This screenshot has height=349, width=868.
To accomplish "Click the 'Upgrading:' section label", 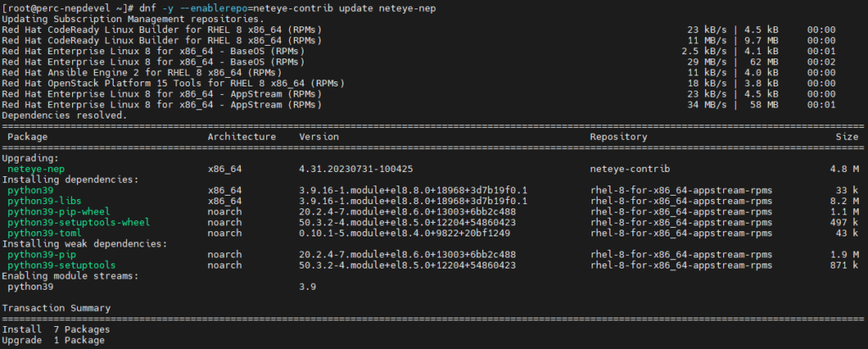I will [30, 158].
